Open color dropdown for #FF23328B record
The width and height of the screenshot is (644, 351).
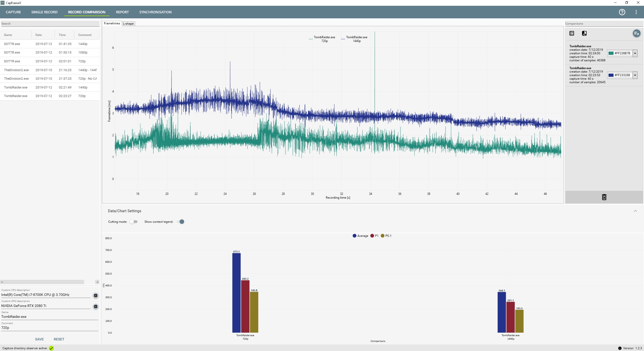[x=635, y=75]
